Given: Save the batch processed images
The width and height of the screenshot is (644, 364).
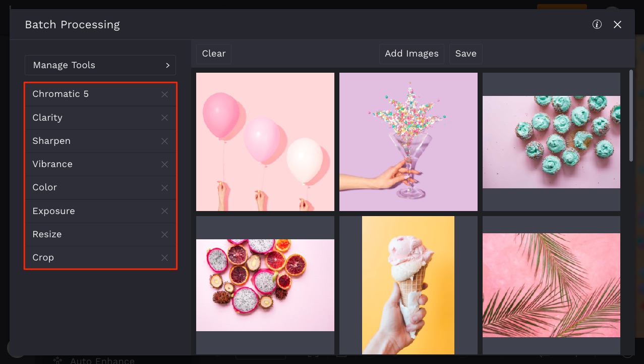Looking at the screenshot, I should tap(466, 54).
